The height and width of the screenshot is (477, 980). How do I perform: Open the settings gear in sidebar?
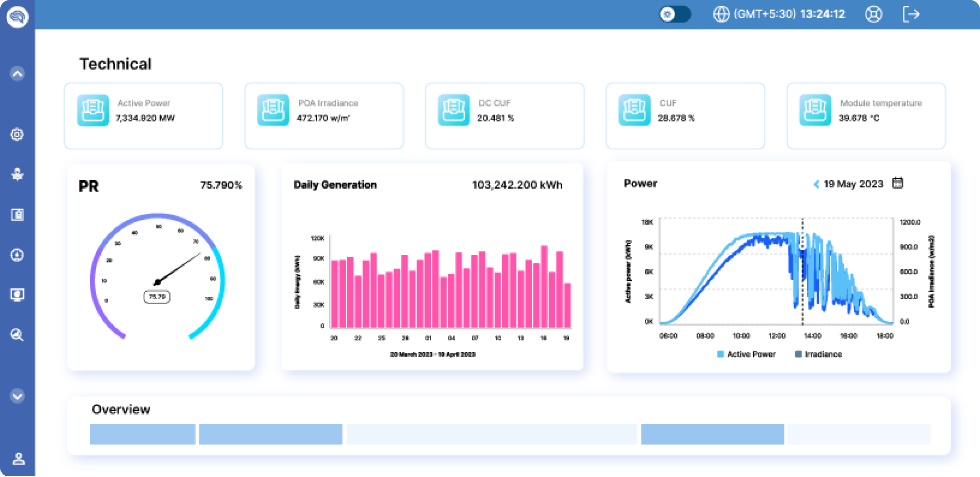pos(17,134)
